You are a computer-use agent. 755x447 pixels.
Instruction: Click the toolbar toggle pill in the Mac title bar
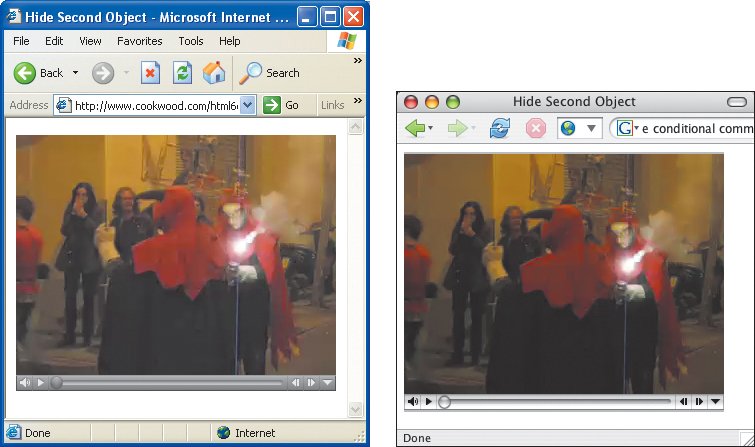click(737, 102)
